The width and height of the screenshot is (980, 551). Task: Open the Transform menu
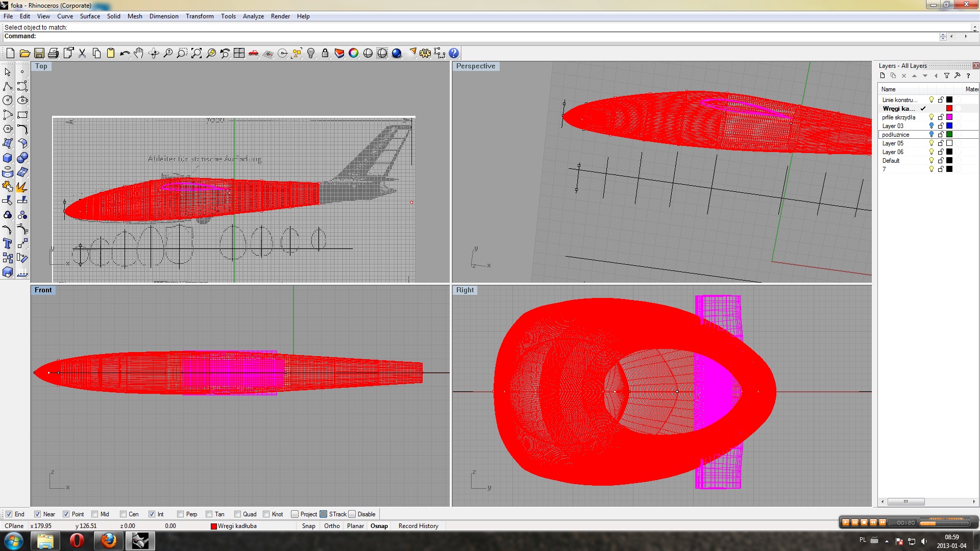200,16
